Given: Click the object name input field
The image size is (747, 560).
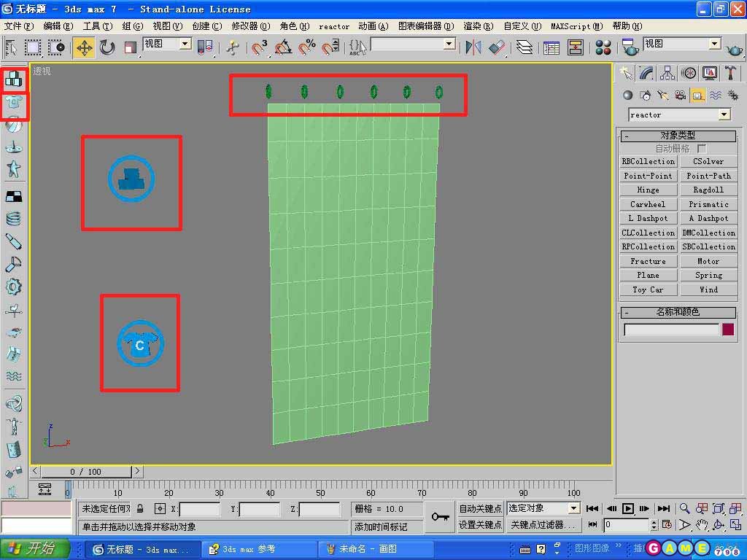Looking at the screenshot, I should click(671, 330).
